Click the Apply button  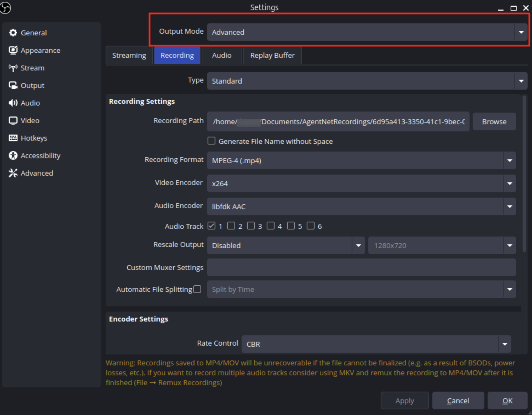(x=405, y=400)
